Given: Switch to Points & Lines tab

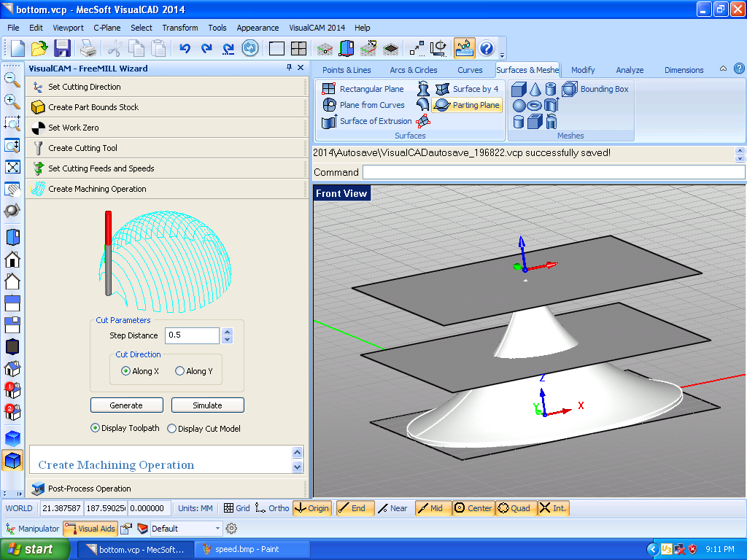Looking at the screenshot, I should click(x=347, y=70).
